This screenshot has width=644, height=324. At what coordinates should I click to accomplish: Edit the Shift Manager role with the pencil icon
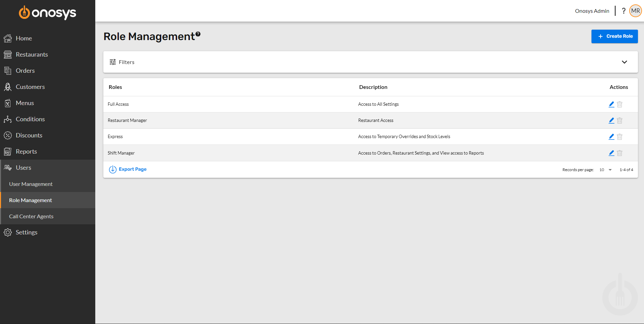611,153
